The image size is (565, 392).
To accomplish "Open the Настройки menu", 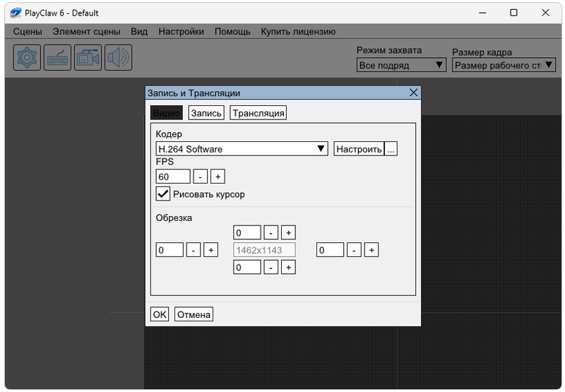I will [x=182, y=32].
